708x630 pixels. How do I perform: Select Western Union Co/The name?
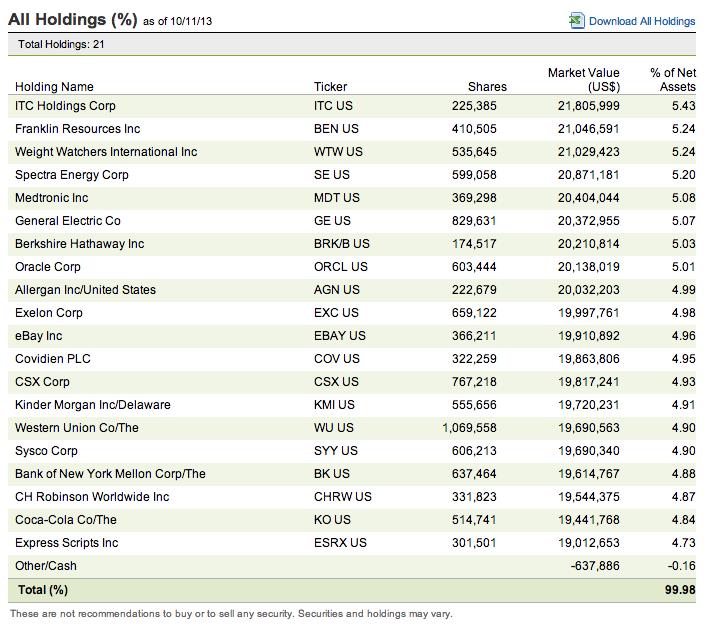(77, 428)
